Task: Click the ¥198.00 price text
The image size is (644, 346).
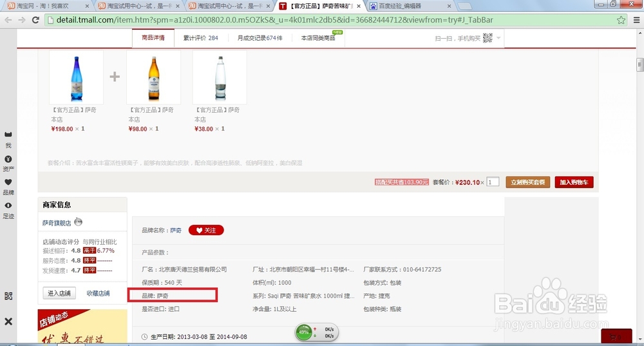Action: [62, 129]
